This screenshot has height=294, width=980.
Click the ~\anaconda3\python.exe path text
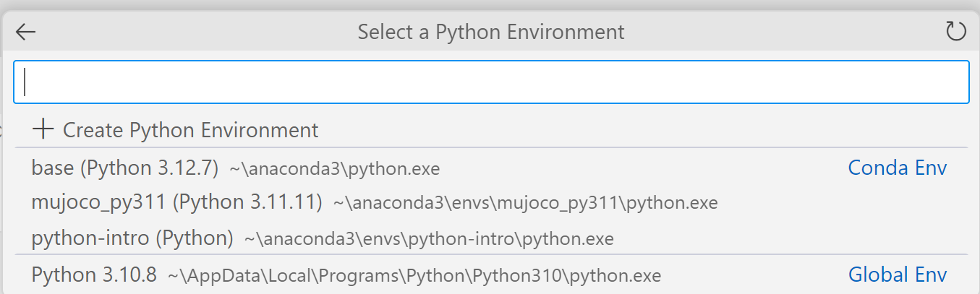[335, 169]
